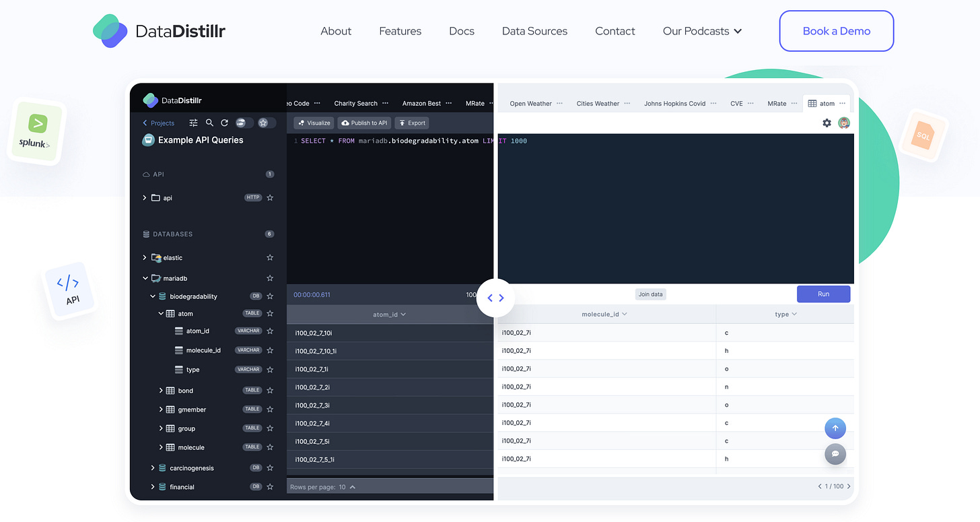Open Charity Search tab options menu
This screenshot has width=980, height=522.
385,103
